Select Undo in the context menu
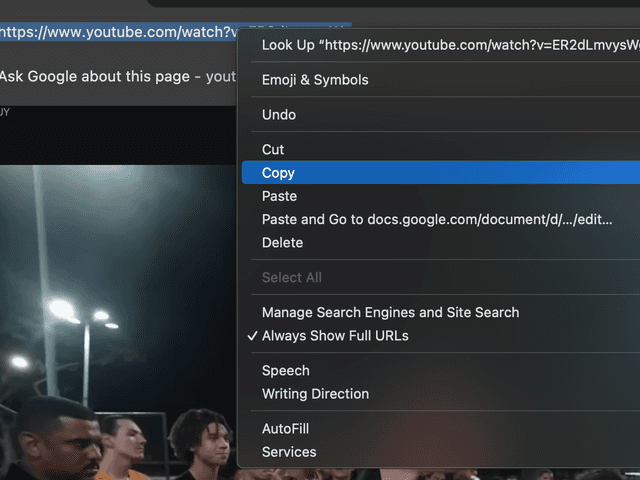This screenshot has width=640, height=480. [441, 115]
